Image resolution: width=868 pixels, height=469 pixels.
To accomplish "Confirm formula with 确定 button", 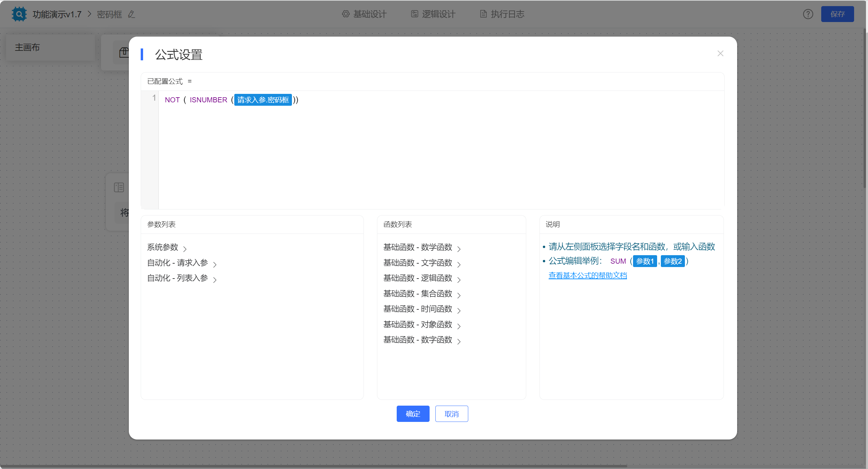I will coord(413,414).
